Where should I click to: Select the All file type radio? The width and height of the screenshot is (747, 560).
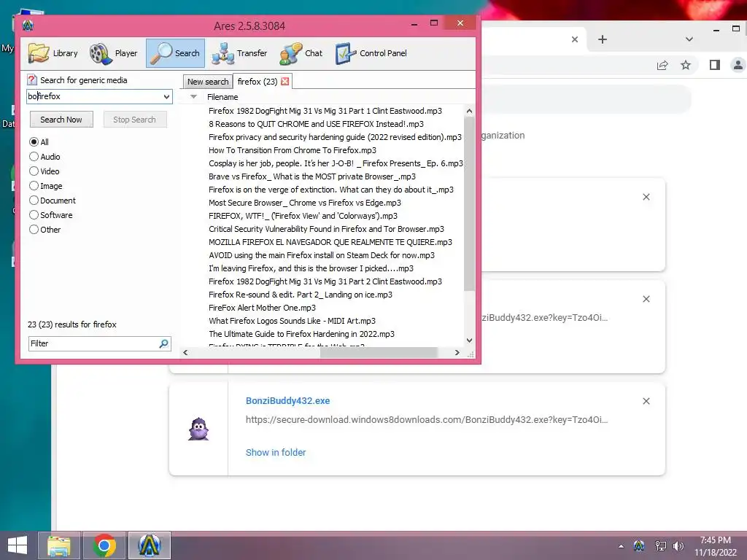34,142
